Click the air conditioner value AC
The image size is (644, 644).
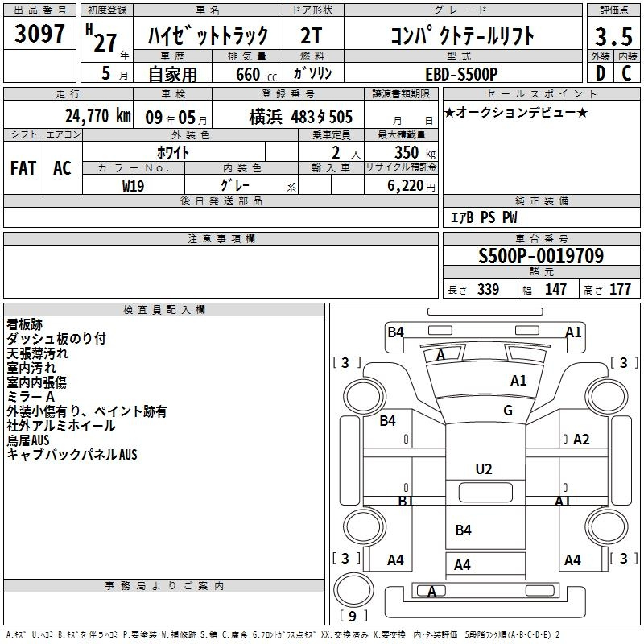pos(62,168)
